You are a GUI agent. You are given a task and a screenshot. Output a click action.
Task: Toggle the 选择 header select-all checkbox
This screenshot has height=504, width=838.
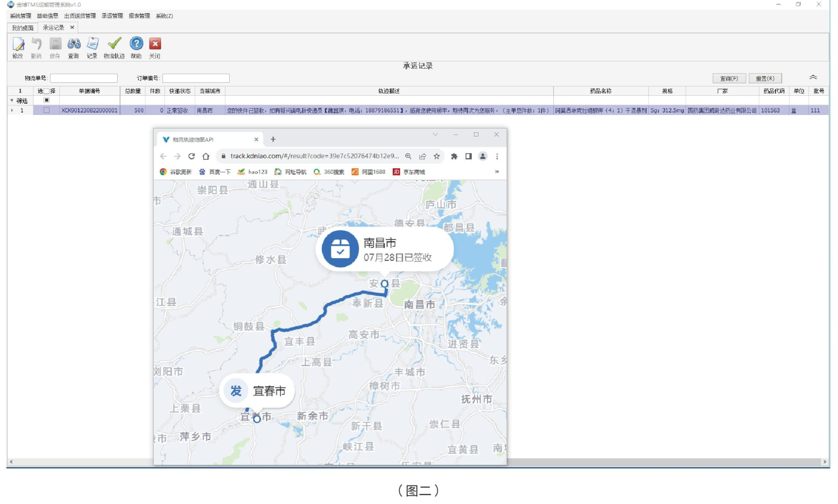pyautogui.click(x=46, y=91)
